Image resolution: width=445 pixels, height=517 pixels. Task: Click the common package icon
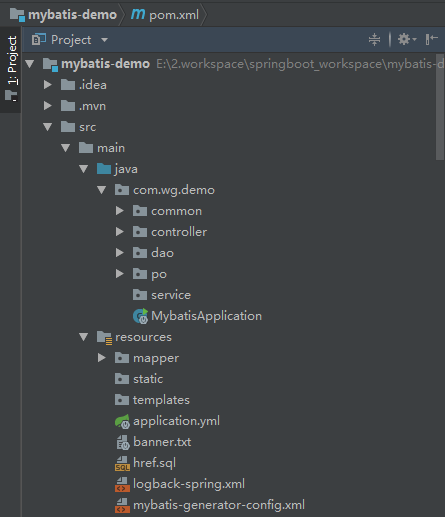pyautogui.click(x=140, y=211)
